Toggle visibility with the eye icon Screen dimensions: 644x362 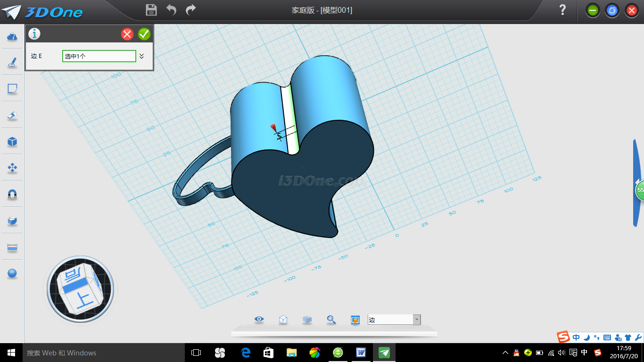[259, 320]
